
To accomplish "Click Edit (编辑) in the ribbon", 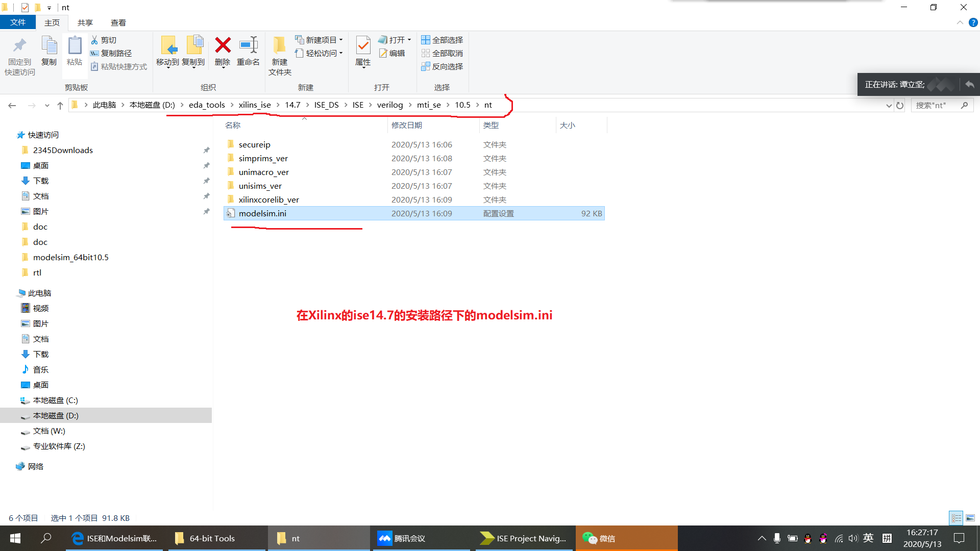I will click(392, 53).
